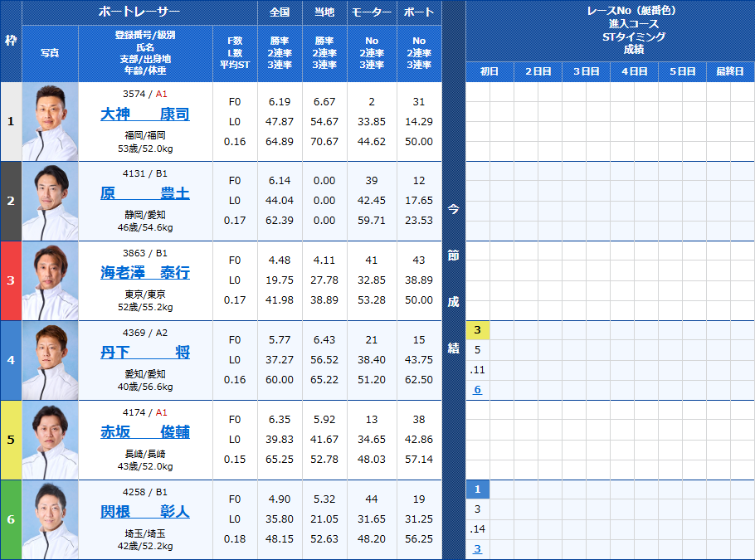Click age/weight text 53歳/52.0kg

145,149
